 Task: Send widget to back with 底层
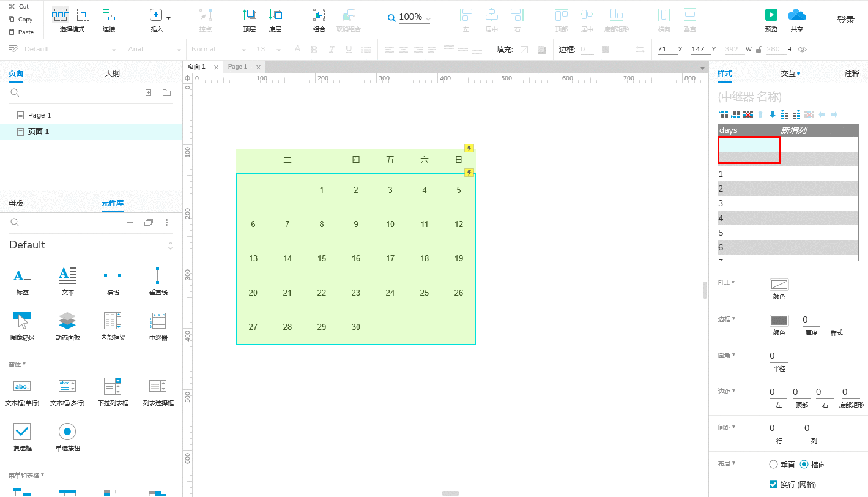[x=275, y=15]
